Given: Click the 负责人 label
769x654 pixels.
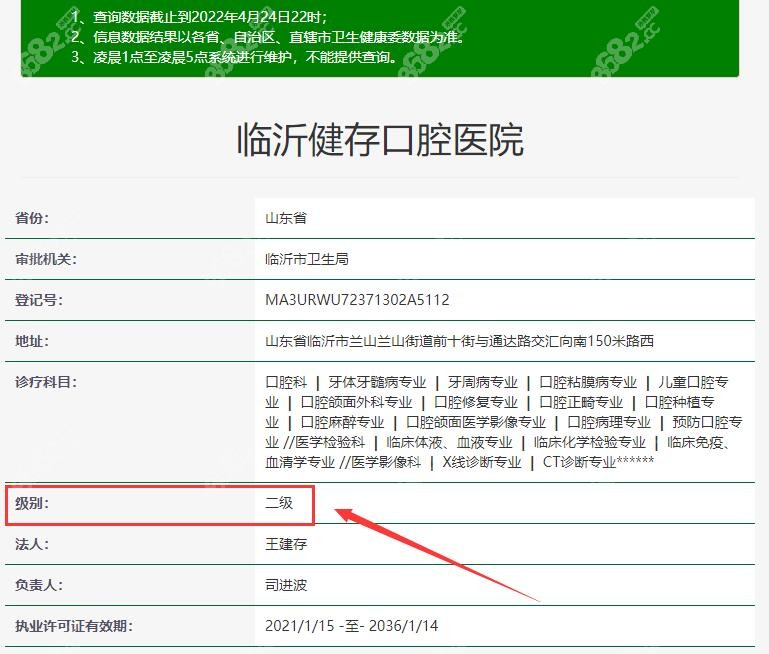Looking at the screenshot, I should [x=39, y=585].
